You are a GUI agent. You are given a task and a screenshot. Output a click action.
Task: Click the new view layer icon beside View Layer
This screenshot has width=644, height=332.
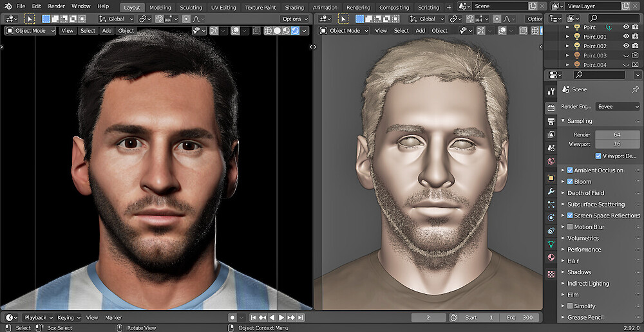coord(625,6)
